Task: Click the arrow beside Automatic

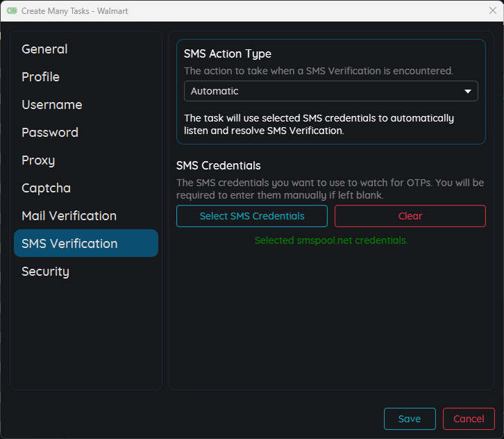Action: 467,91
